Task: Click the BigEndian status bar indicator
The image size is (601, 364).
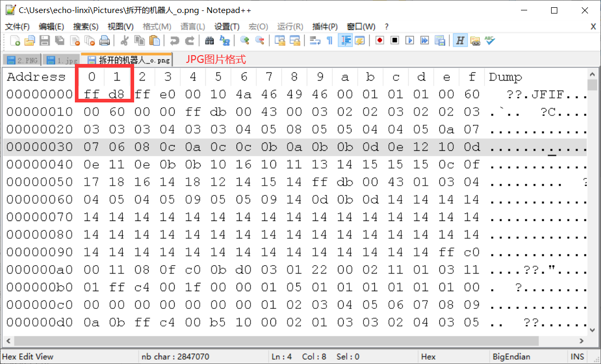Action: 511,357
